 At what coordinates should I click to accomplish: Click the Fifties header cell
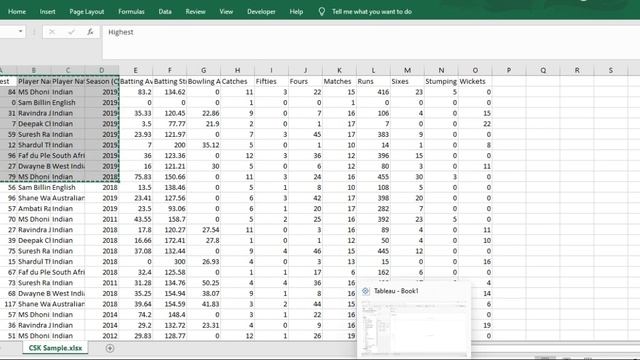[271, 81]
